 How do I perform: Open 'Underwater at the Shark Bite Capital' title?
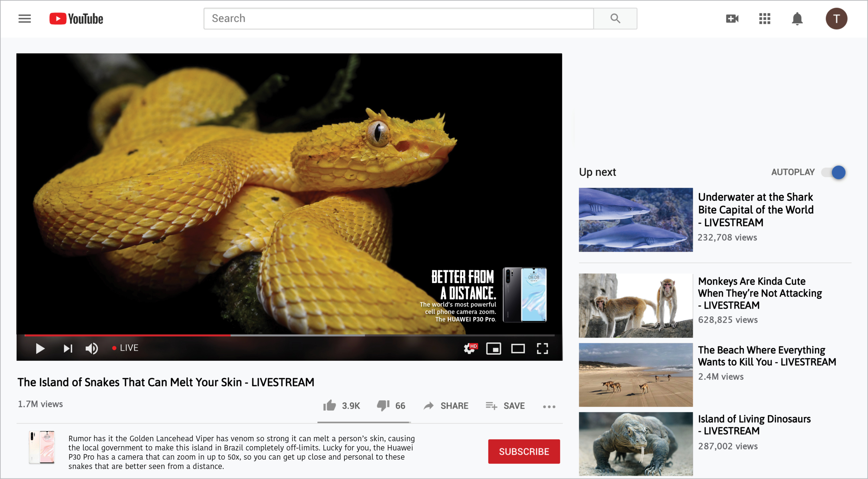756,210
